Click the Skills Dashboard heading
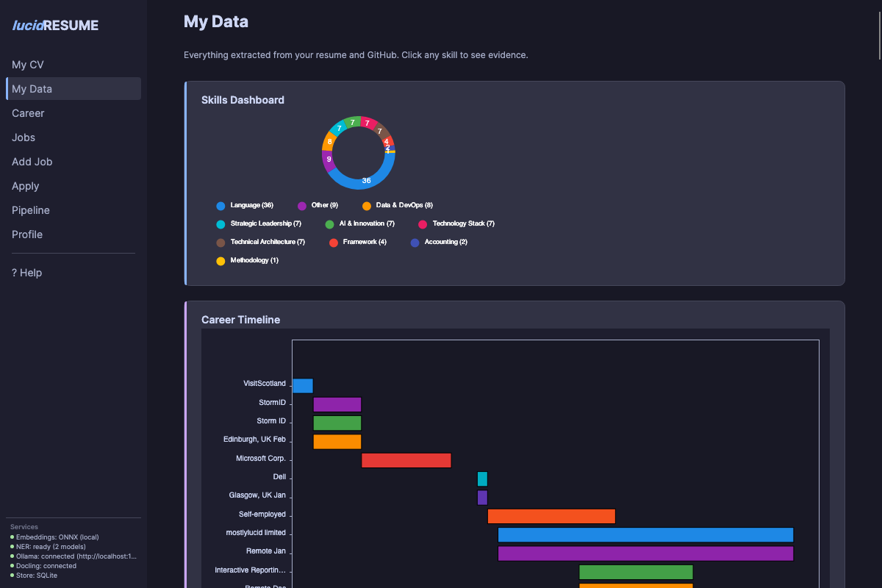This screenshot has height=588, width=882. (x=243, y=100)
